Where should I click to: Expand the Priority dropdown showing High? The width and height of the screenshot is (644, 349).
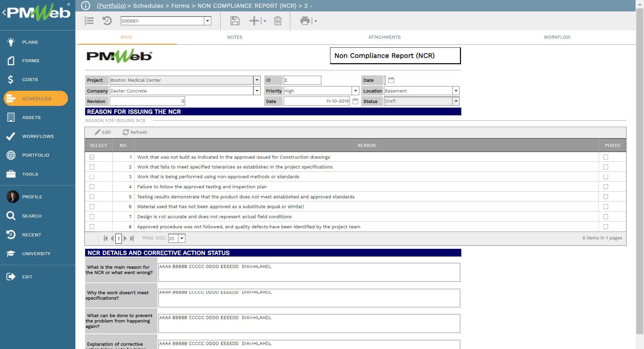355,91
